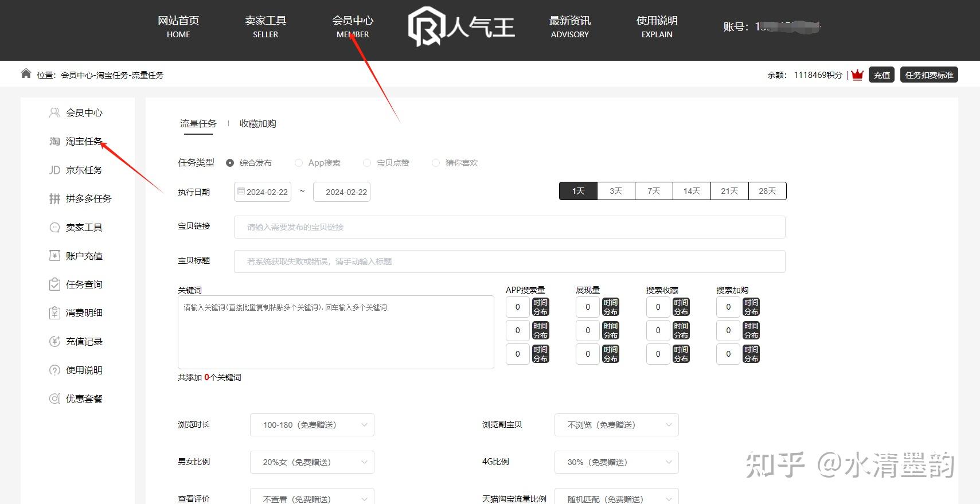Click first-row 展现量 number input
This screenshot has width=980, height=504.
tap(588, 307)
